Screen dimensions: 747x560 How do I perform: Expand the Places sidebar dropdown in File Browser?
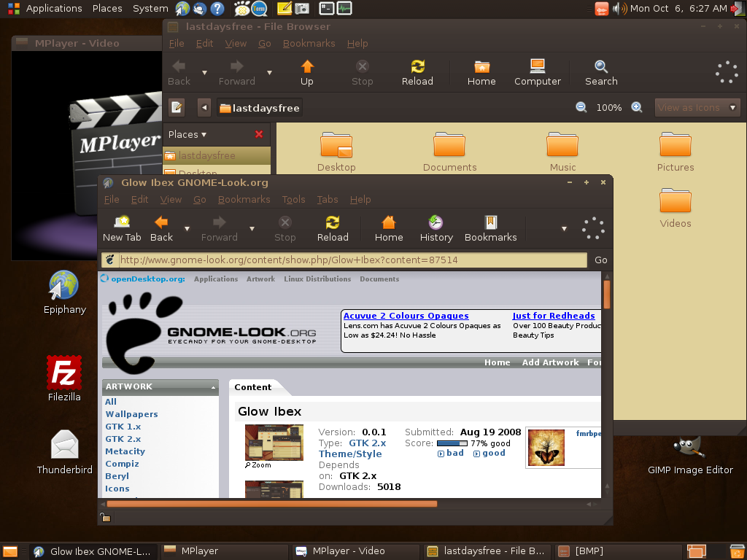point(187,134)
